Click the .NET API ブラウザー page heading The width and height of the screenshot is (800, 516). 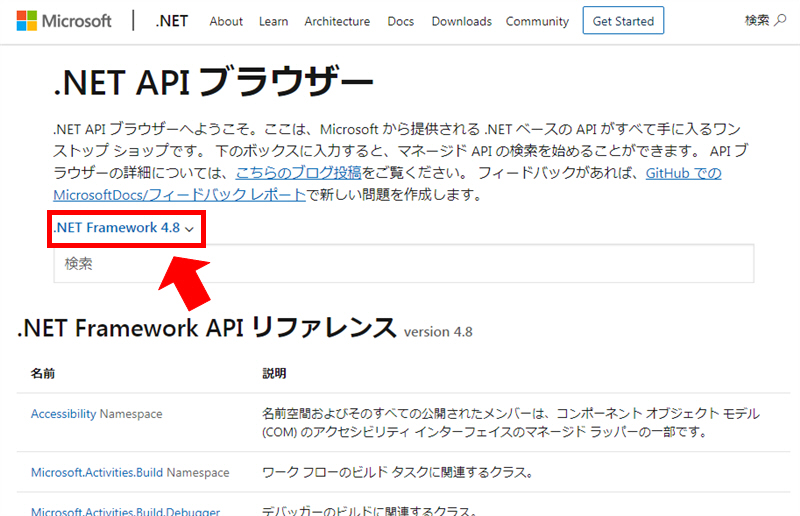(x=213, y=82)
